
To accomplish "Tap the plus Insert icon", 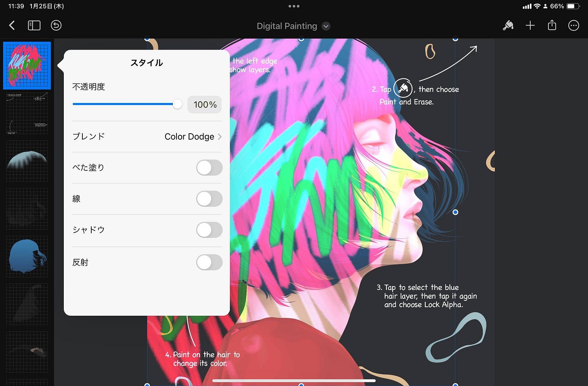I will (x=530, y=25).
